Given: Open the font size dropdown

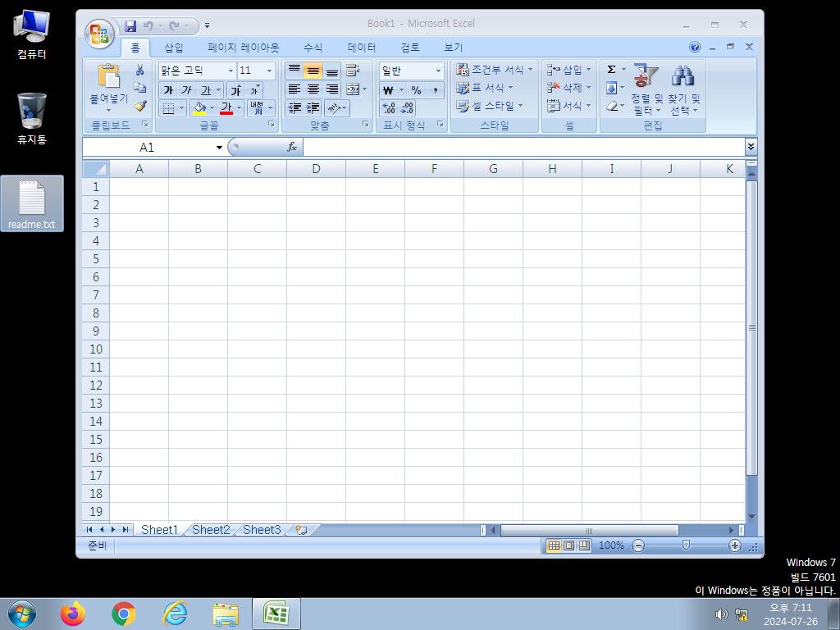Looking at the screenshot, I should point(269,71).
